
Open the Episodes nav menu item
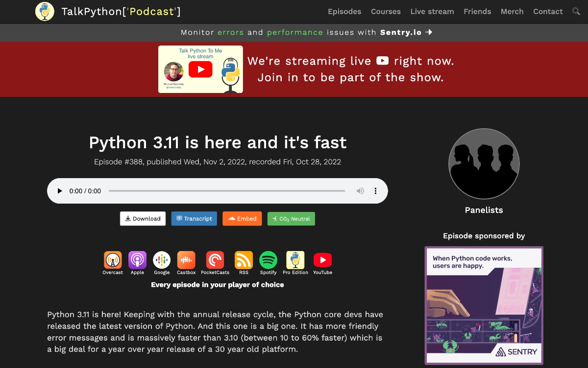pyautogui.click(x=344, y=11)
